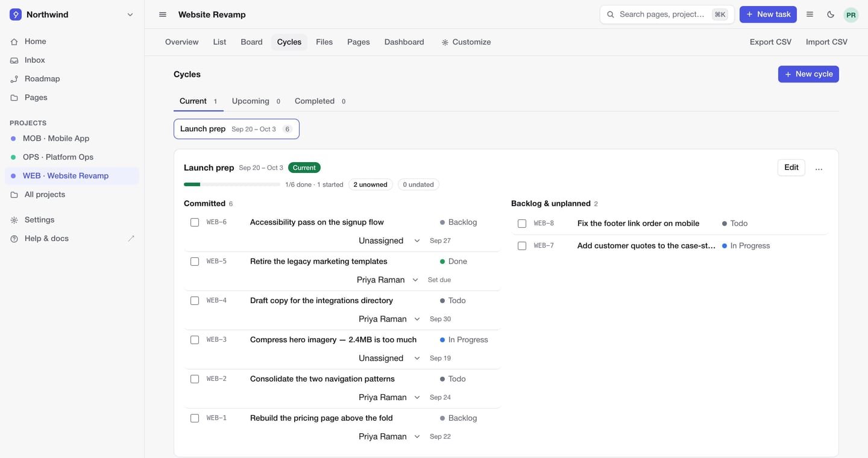Open the list menu icon next to New task

coord(810,14)
